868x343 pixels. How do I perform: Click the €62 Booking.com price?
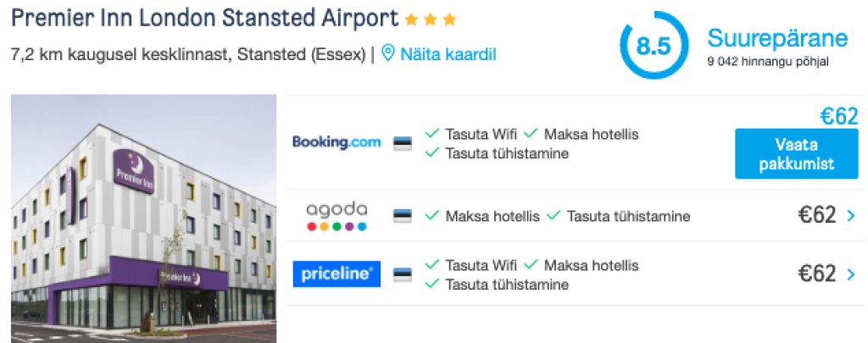(838, 117)
